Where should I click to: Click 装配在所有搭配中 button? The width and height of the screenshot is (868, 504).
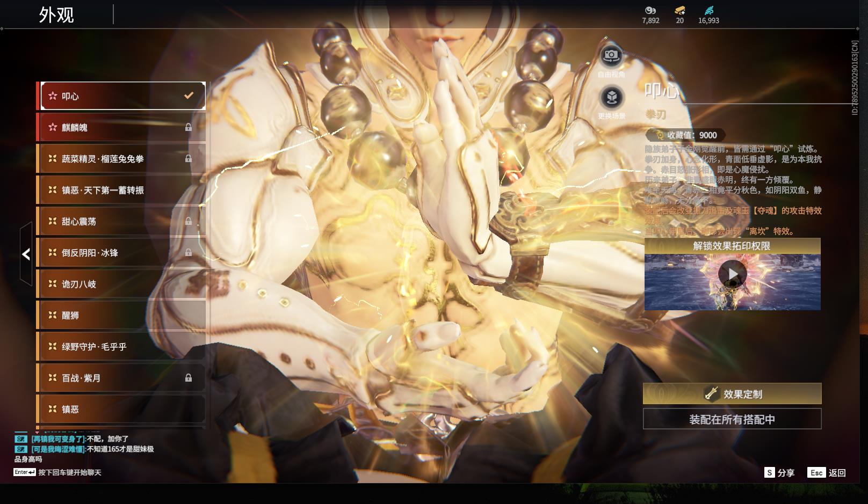point(732,419)
